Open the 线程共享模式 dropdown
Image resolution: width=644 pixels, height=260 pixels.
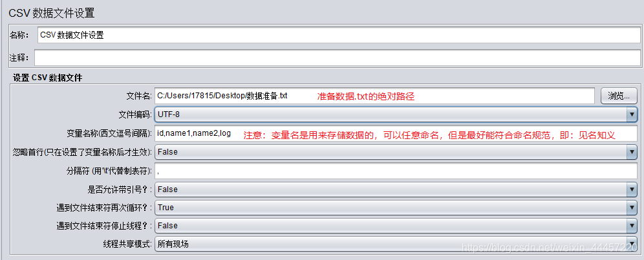pyautogui.click(x=396, y=244)
